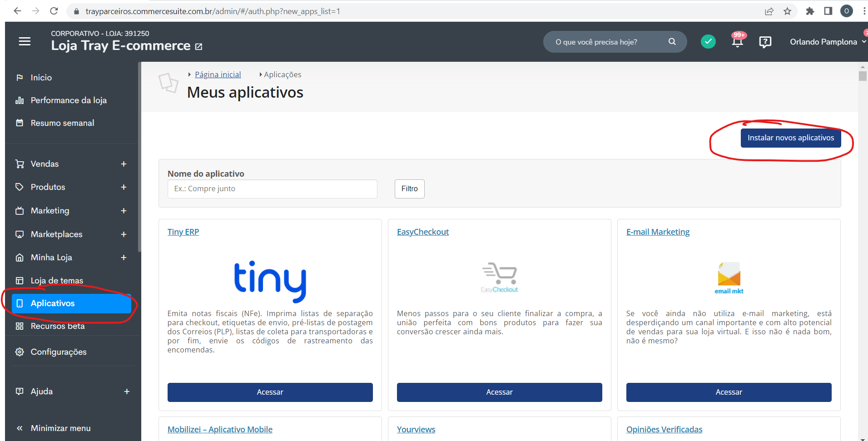The image size is (868, 441).
Task: Click the browser address bar URL
Action: [x=213, y=11]
